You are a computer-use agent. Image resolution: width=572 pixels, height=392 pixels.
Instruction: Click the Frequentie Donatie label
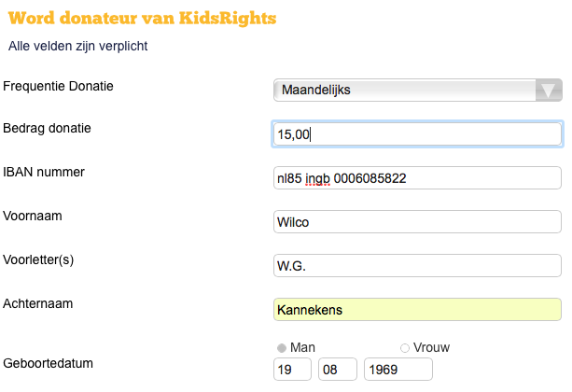click(x=64, y=86)
